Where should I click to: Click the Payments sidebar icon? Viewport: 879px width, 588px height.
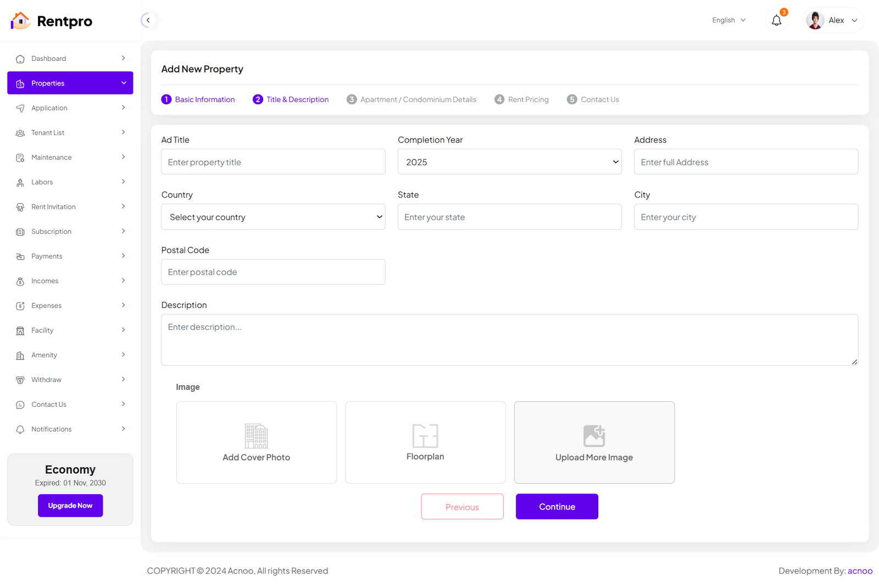click(x=20, y=256)
